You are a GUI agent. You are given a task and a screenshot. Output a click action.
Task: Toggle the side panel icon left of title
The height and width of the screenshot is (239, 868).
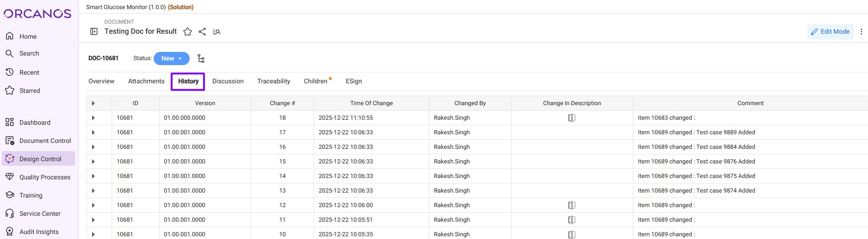[94, 32]
